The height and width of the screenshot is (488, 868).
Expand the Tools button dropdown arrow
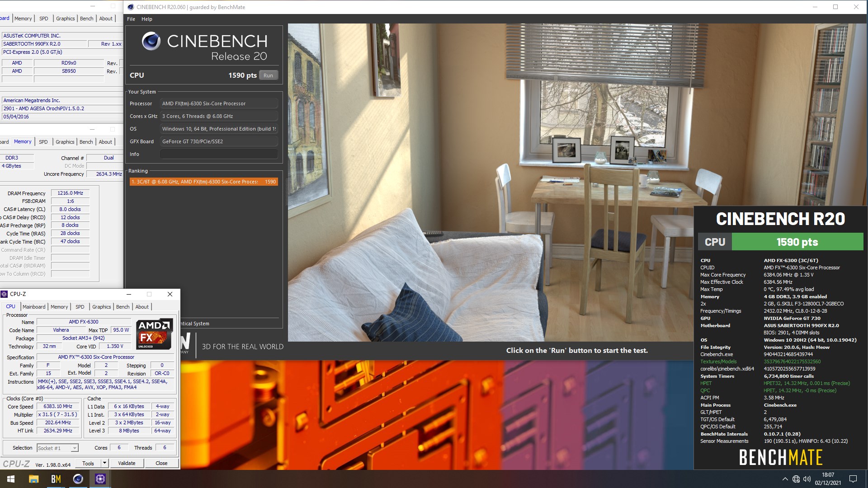click(104, 463)
